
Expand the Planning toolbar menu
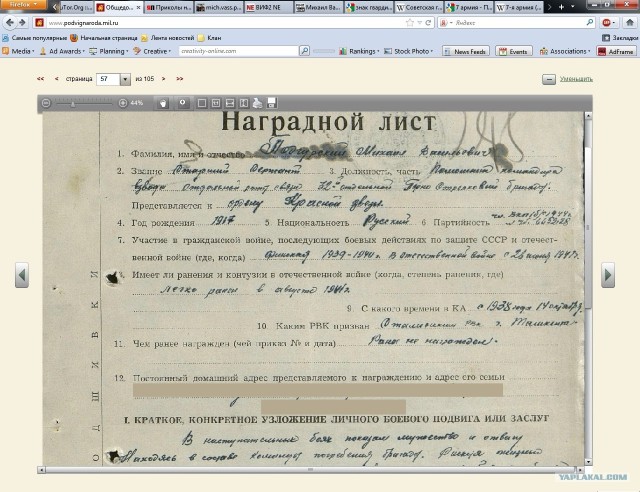click(109, 51)
